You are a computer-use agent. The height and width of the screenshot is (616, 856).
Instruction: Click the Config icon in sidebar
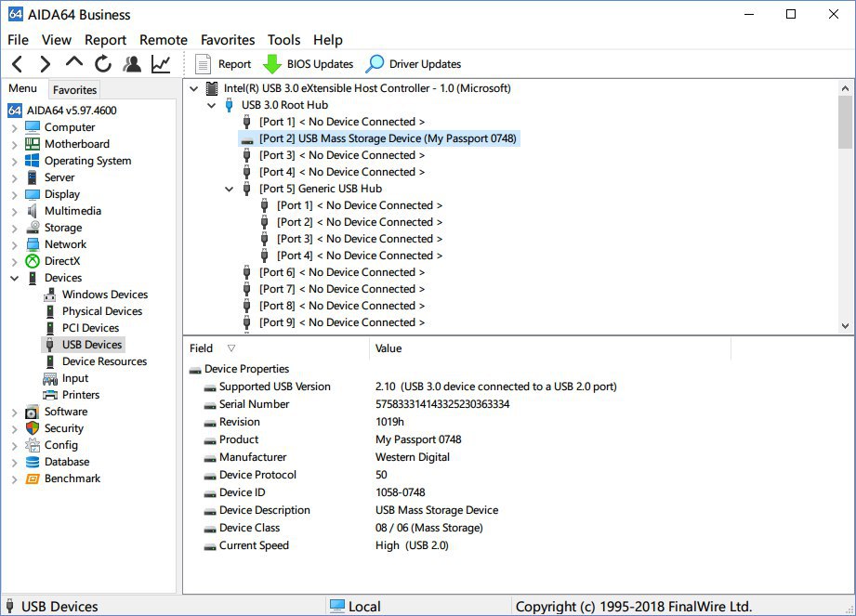pyautogui.click(x=33, y=445)
